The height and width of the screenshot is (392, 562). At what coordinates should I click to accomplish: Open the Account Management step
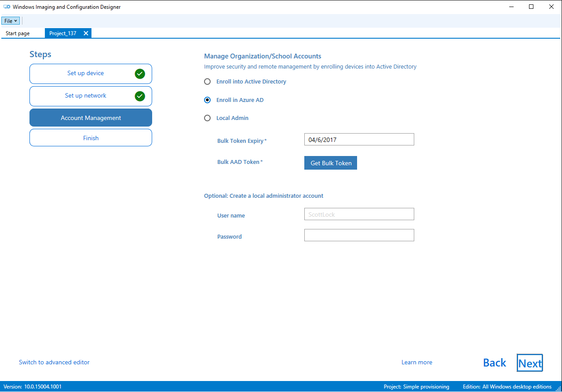[91, 117]
